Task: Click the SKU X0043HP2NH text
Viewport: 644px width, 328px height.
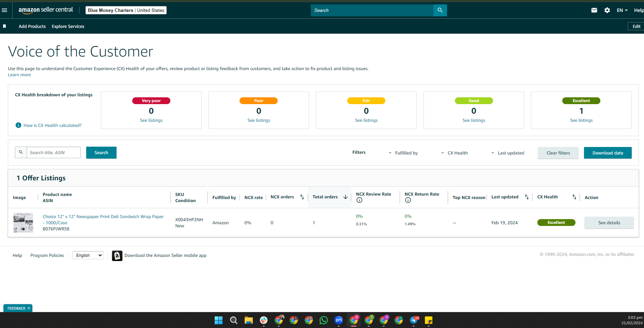Action: pos(189,220)
